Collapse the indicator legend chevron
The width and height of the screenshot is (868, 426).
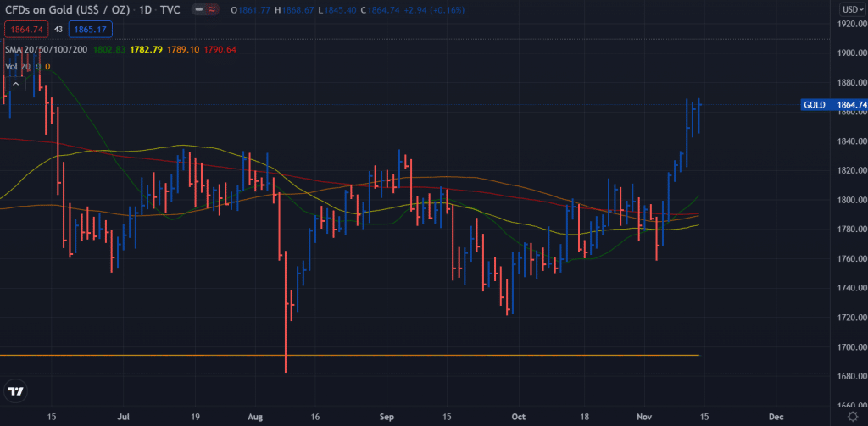tap(16, 84)
